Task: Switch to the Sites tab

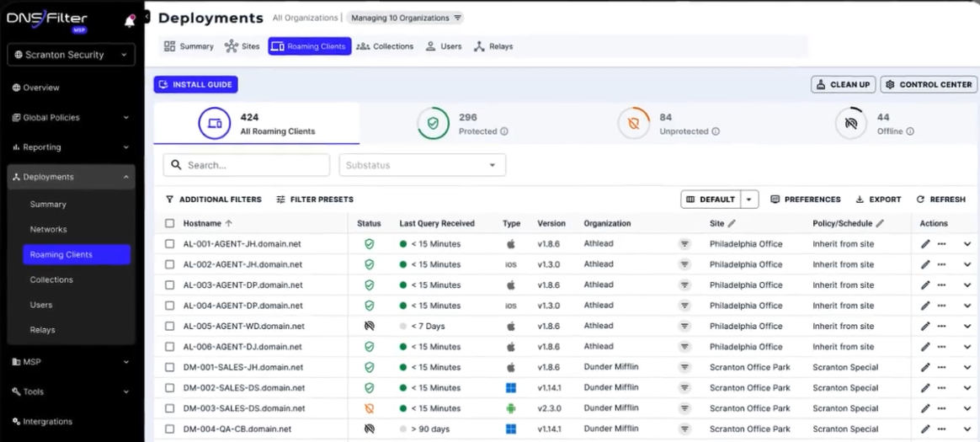Action: (x=242, y=46)
